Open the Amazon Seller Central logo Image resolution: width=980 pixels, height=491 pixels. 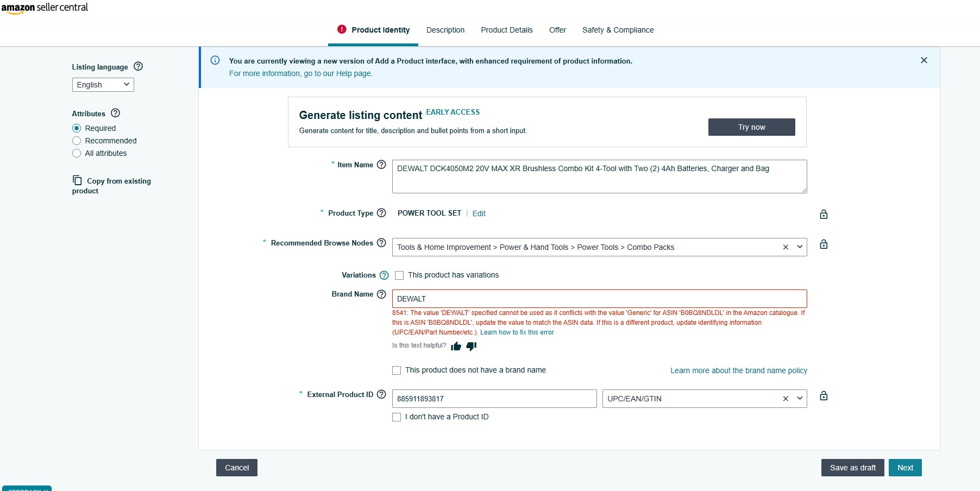point(45,8)
